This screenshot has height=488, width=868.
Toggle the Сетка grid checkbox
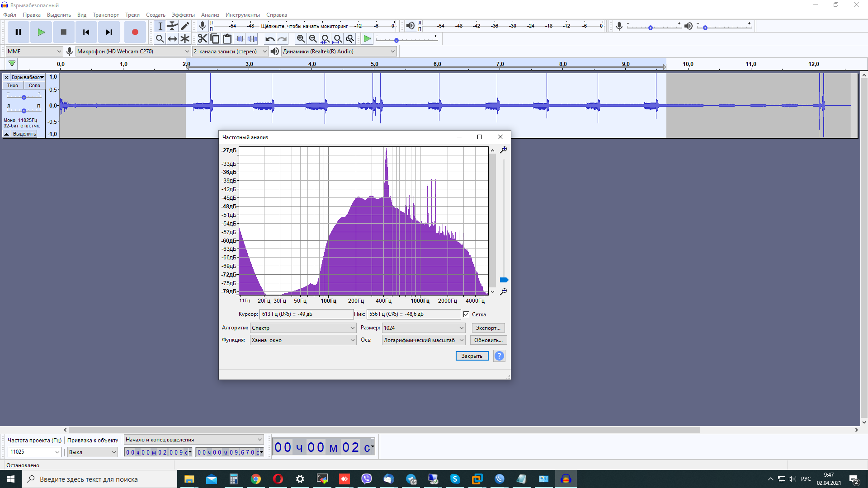click(x=467, y=314)
